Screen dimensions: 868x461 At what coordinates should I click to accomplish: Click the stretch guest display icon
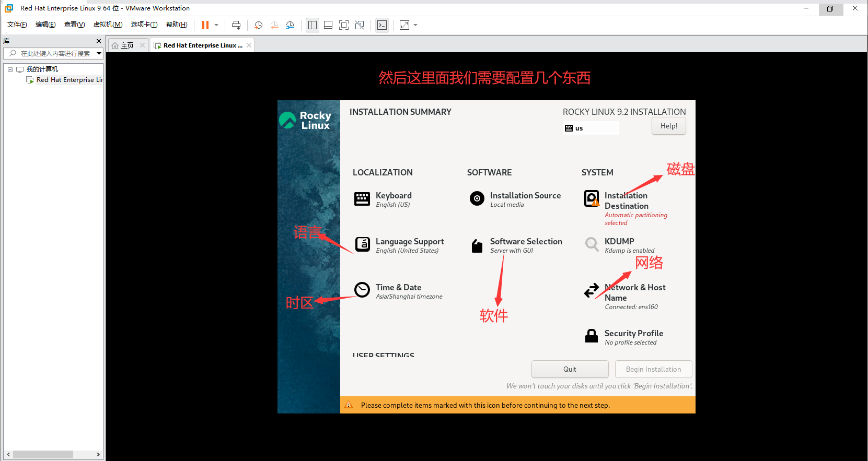404,25
